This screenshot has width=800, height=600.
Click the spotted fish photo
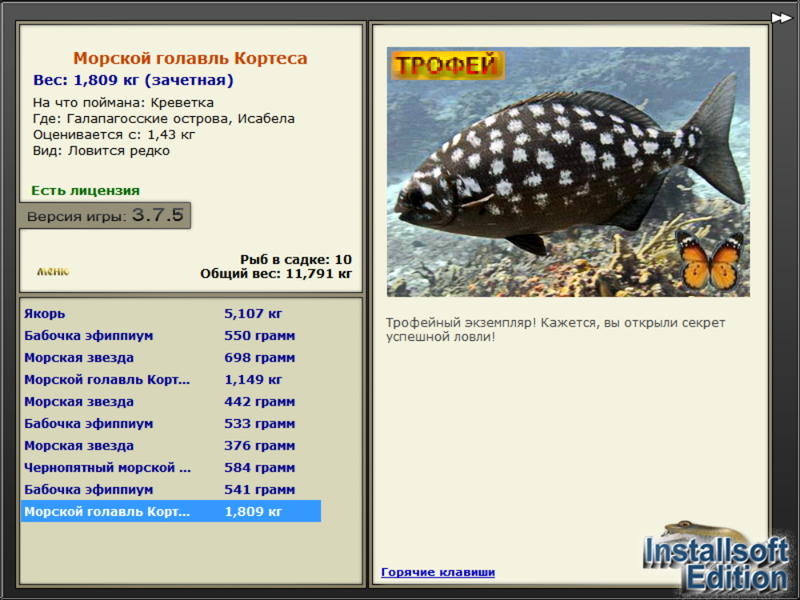click(568, 172)
